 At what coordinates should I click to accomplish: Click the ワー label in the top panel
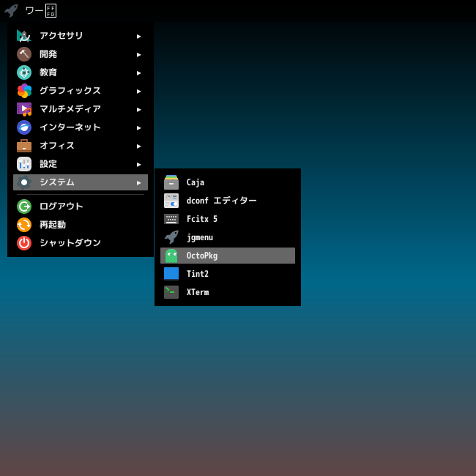tap(41, 11)
